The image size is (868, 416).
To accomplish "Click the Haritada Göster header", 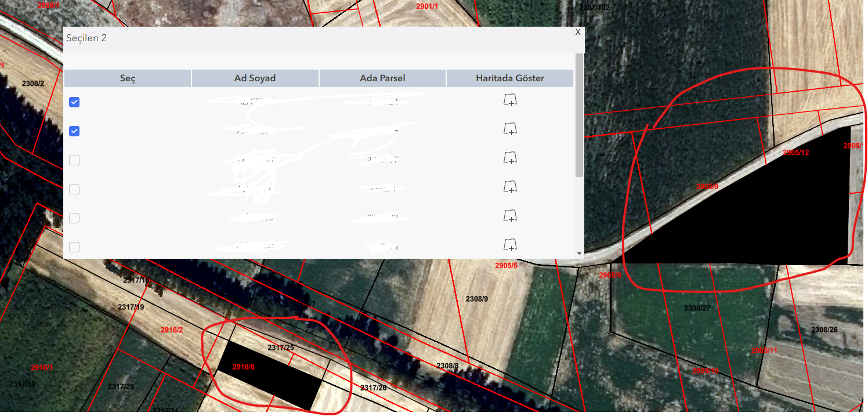I will point(509,78).
